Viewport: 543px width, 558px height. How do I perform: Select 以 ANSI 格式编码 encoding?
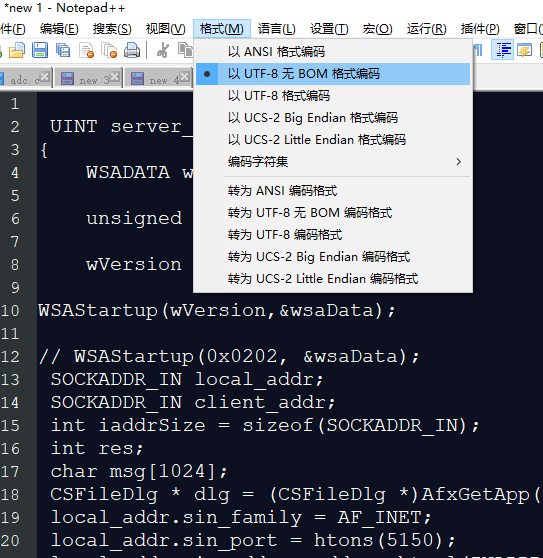[333, 52]
